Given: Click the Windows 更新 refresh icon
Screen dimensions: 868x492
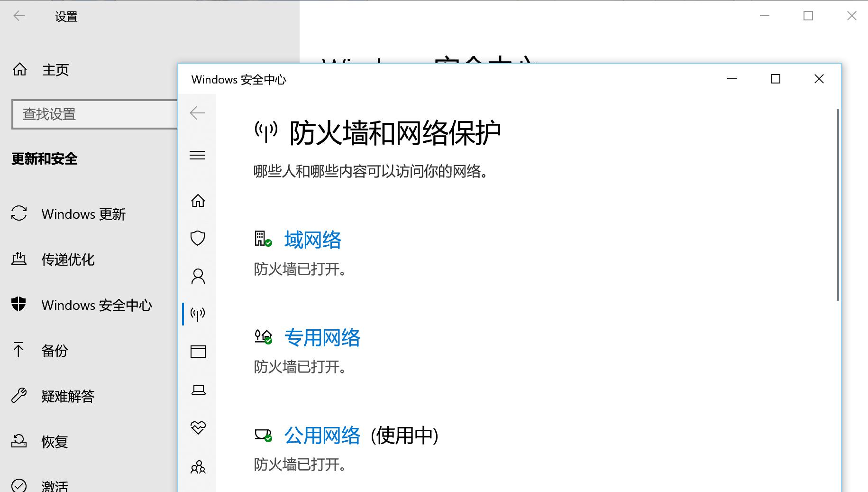Looking at the screenshot, I should pyautogui.click(x=19, y=214).
